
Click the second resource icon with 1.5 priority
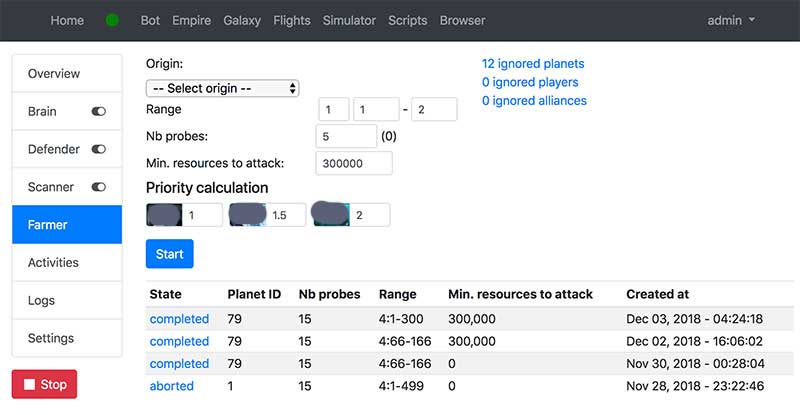248,214
